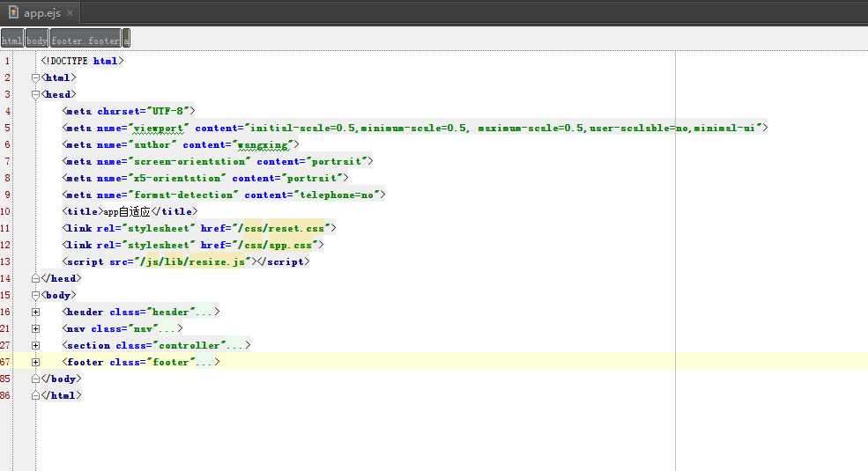
Task: Click the fold marker at closing head tag
Action: (35, 278)
